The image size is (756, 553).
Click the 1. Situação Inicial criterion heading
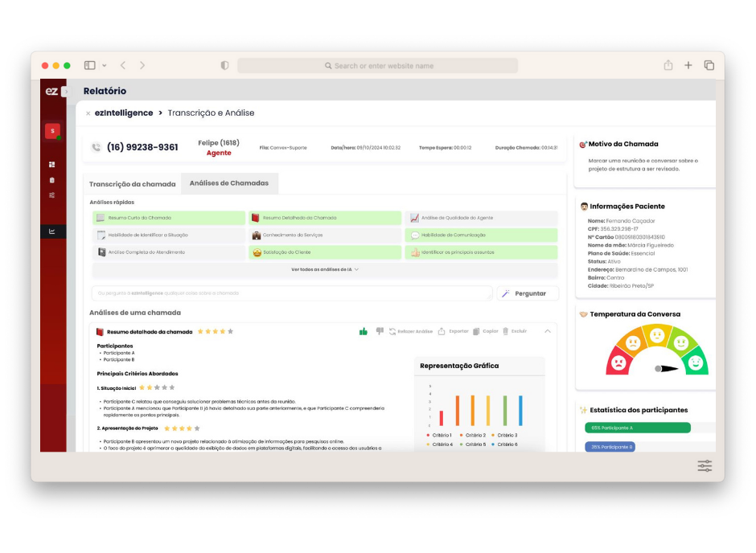[116, 388]
